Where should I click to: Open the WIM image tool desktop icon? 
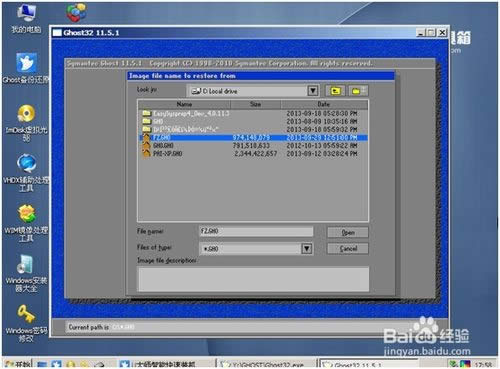point(26,223)
